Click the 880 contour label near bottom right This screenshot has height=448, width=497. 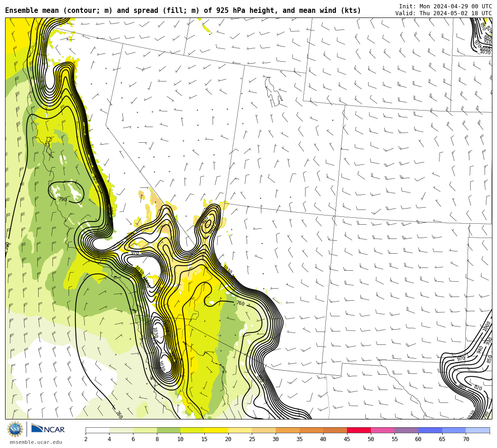(462, 386)
